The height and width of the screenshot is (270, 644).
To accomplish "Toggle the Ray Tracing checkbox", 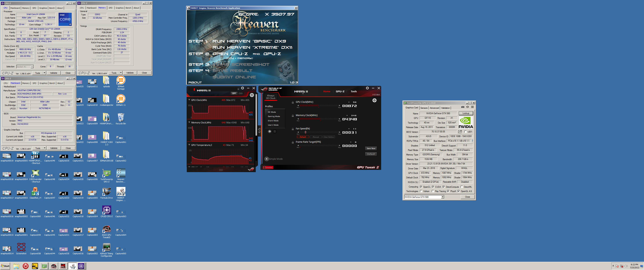I will [x=433, y=191].
